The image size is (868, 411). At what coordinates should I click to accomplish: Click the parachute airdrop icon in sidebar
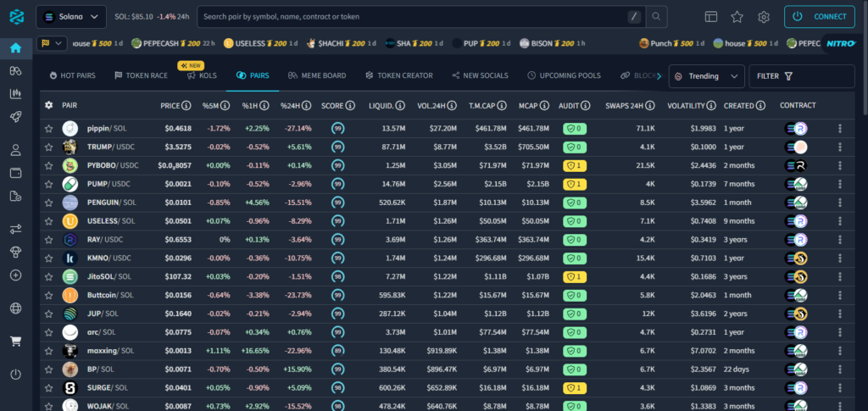pos(15,252)
